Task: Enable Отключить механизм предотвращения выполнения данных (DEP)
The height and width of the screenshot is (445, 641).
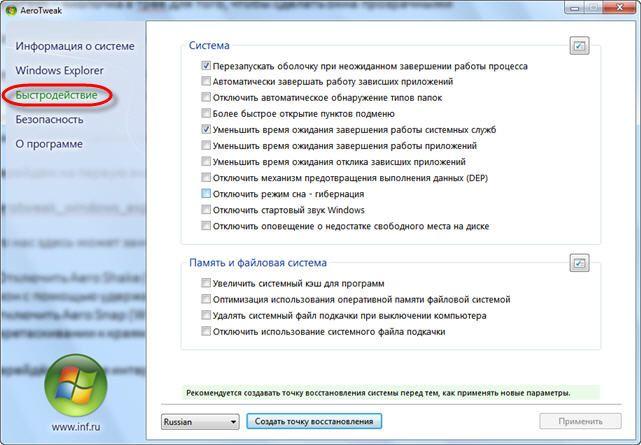Action: tap(206, 177)
